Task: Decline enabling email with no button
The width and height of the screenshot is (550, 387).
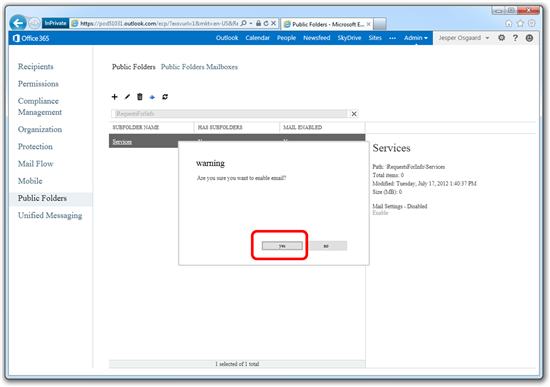Action: (x=326, y=246)
